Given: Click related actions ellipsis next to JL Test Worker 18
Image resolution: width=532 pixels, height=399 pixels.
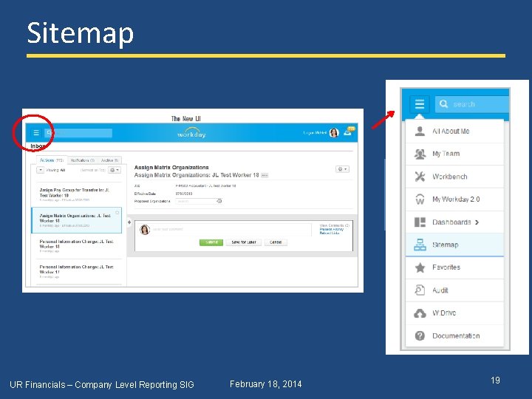Looking at the screenshot, I should point(265,175).
